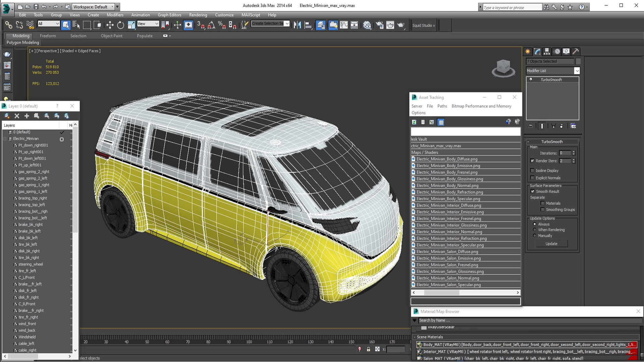Enable Separate by Materials checkbox
The image size is (644, 362).
pos(542,203)
